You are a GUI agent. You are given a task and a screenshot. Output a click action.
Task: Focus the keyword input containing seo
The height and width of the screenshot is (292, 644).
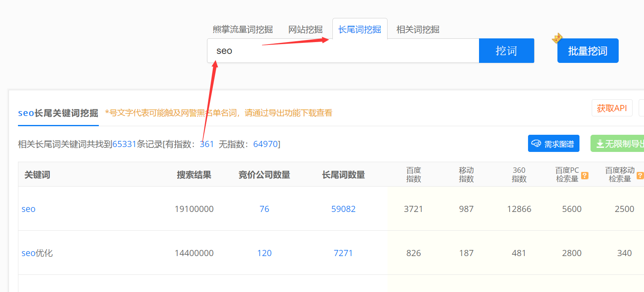tap(343, 51)
